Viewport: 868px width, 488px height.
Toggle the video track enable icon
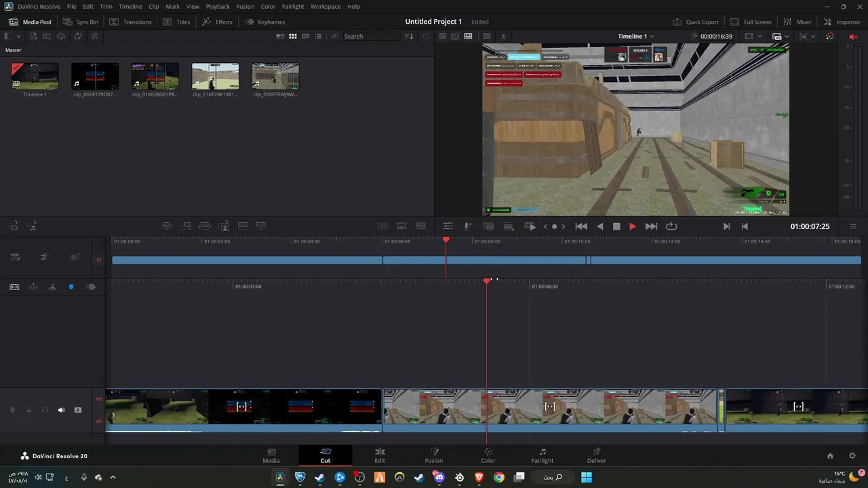click(x=78, y=410)
